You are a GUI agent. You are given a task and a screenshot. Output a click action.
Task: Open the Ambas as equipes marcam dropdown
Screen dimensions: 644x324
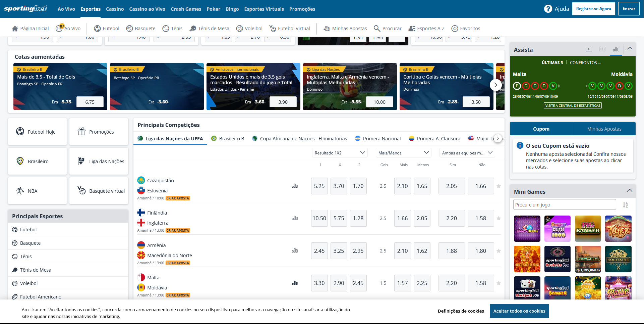(467, 153)
